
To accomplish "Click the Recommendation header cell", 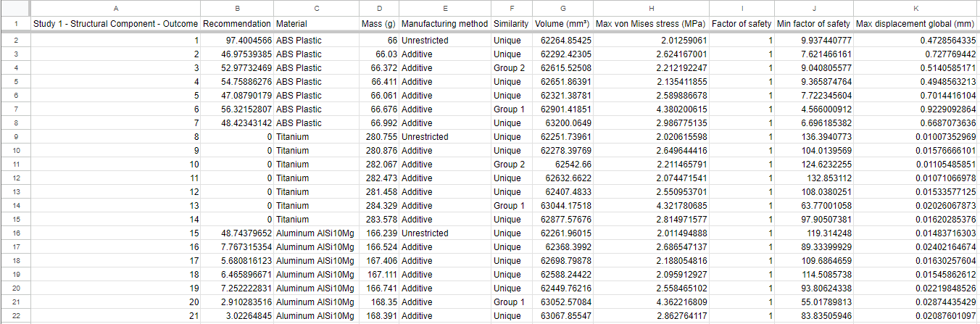I will [x=237, y=24].
